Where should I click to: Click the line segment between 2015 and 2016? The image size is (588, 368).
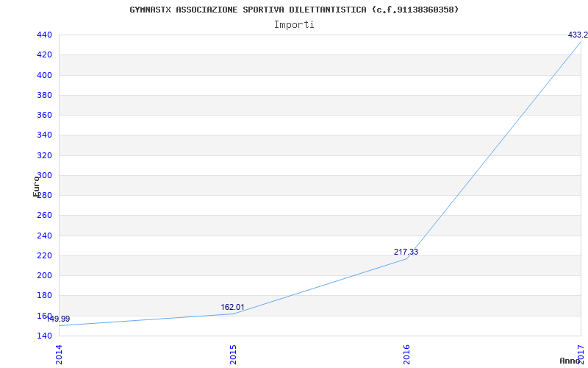tap(320, 286)
